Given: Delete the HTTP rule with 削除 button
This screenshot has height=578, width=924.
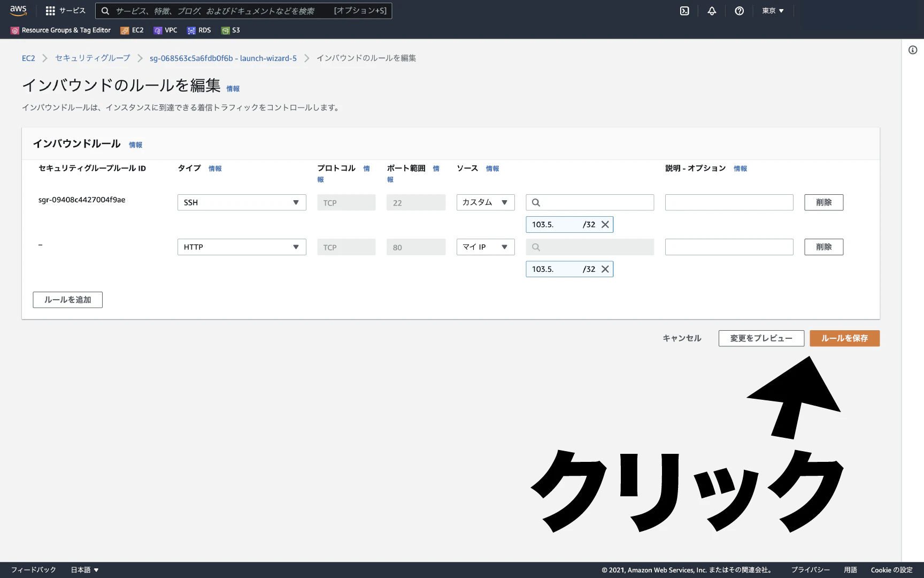Looking at the screenshot, I should 823,247.
